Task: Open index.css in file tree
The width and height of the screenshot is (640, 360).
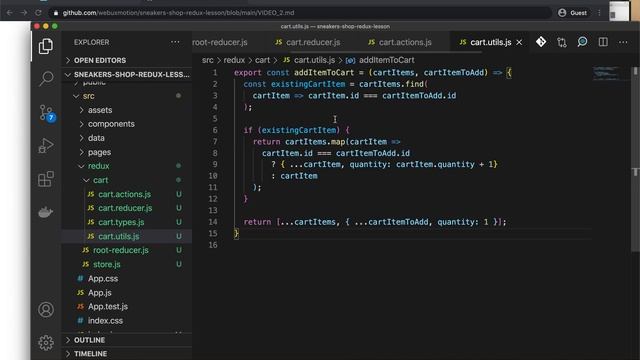Action: (127, 321)
